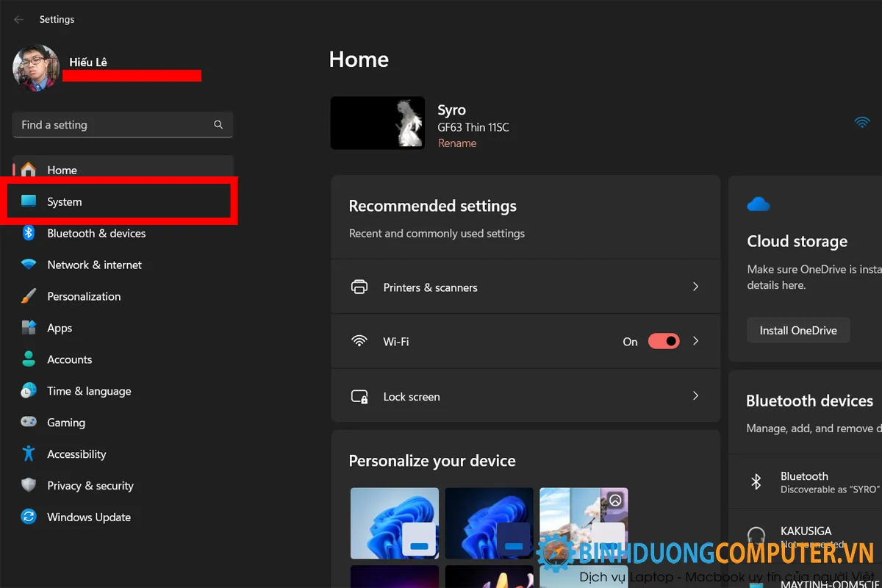Screen dimensions: 882x588
Task: Expand the Wi-Fi settings chevron
Action: (x=695, y=341)
